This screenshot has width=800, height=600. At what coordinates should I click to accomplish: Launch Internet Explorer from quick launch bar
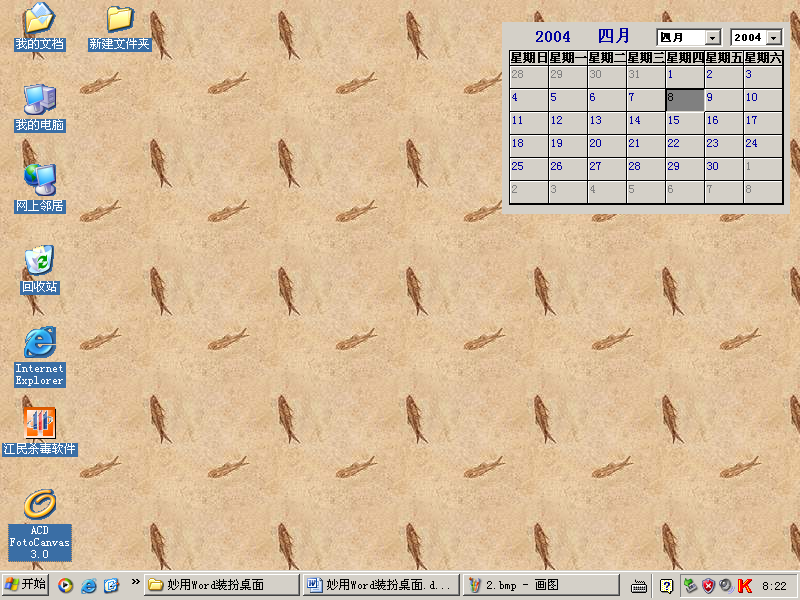(88, 585)
